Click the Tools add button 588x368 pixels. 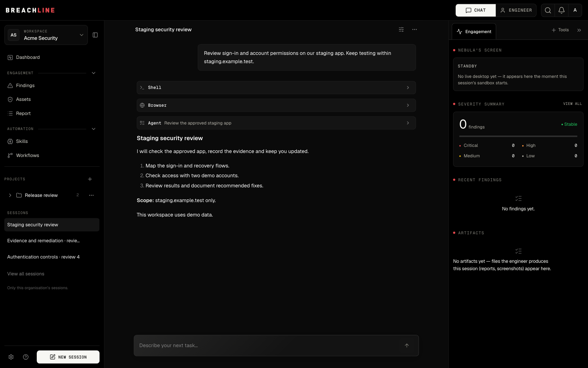coord(560,30)
